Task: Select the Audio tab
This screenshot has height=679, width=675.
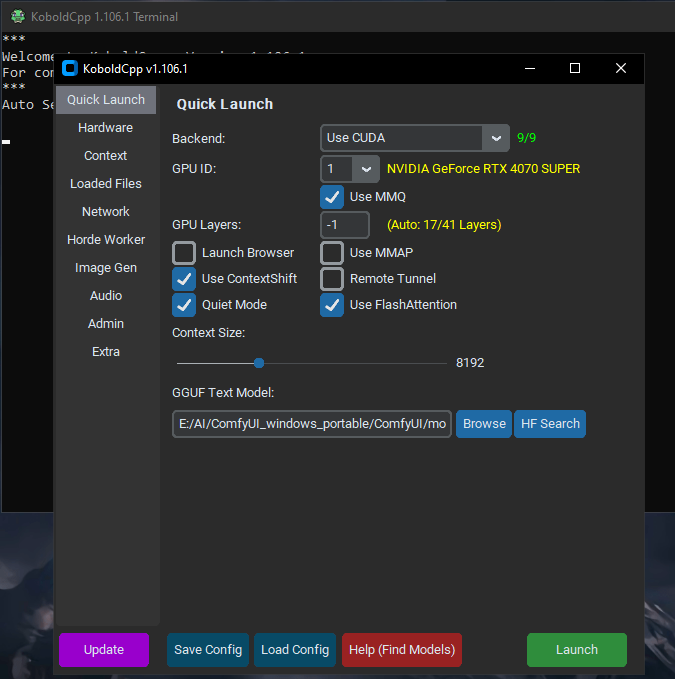Action: click(x=106, y=296)
